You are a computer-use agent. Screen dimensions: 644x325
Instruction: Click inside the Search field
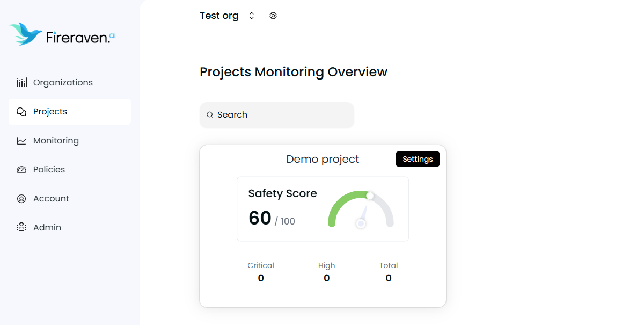pyautogui.click(x=277, y=115)
